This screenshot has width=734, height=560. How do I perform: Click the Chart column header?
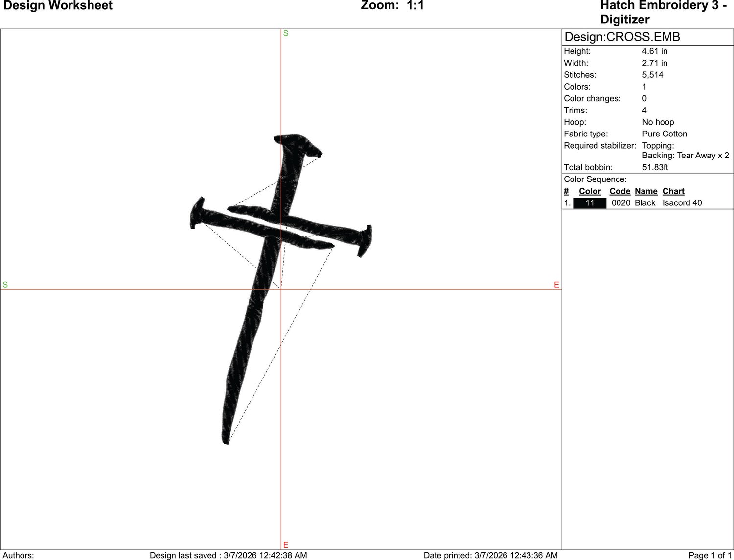tap(673, 191)
